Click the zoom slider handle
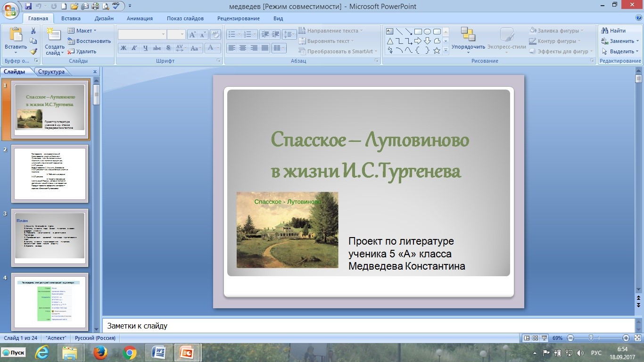 coord(591,338)
